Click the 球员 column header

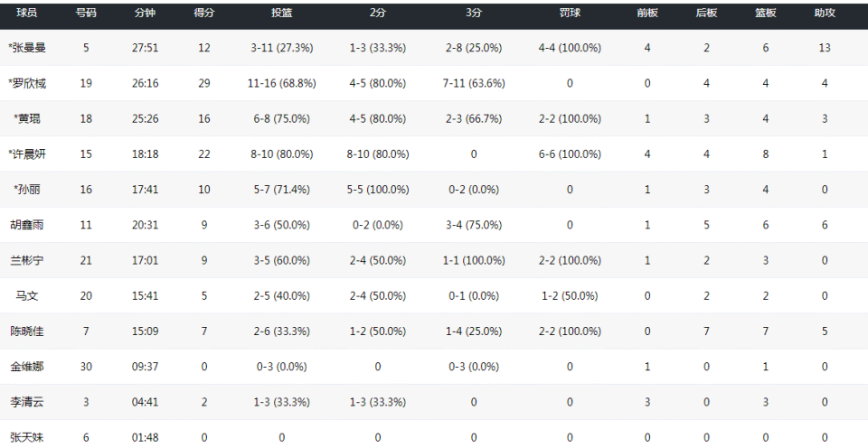point(26,14)
